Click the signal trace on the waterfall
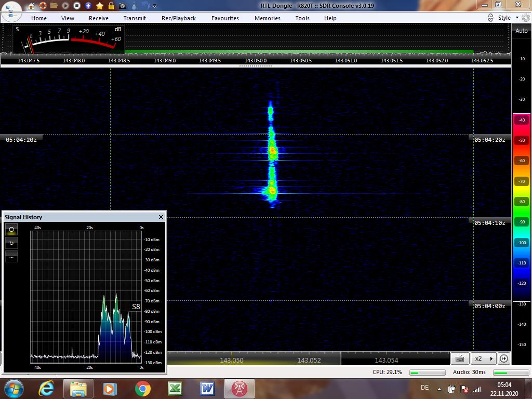Viewport: 532px width, 399px height. click(272, 153)
